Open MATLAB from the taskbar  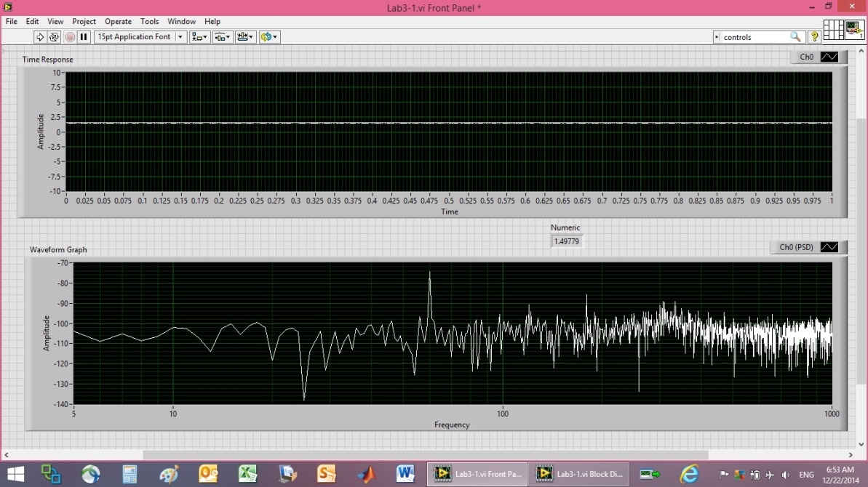365,474
